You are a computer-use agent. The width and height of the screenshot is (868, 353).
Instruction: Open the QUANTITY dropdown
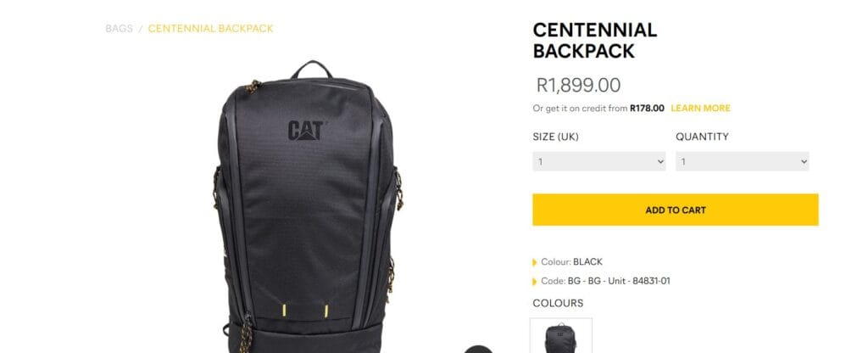(x=743, y=161)
